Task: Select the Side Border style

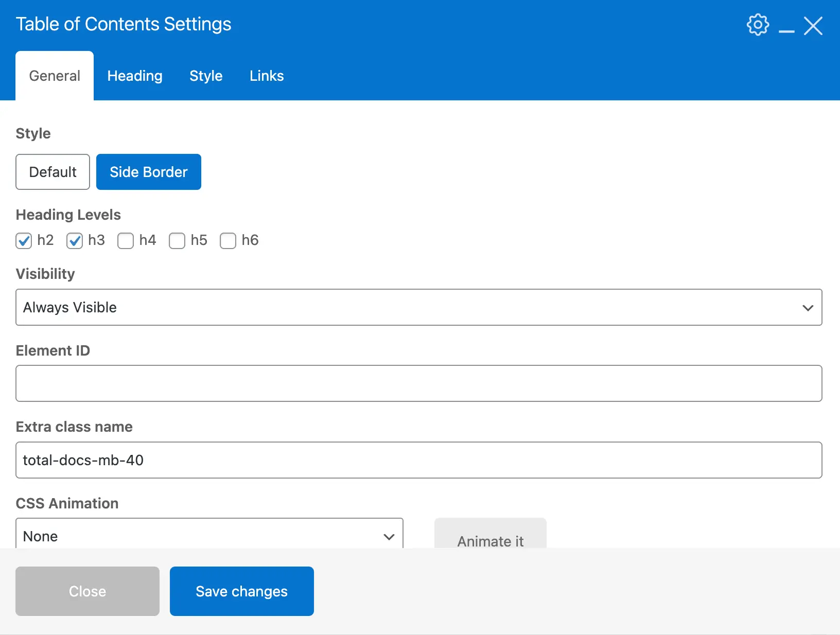Action: pos(148,172)
